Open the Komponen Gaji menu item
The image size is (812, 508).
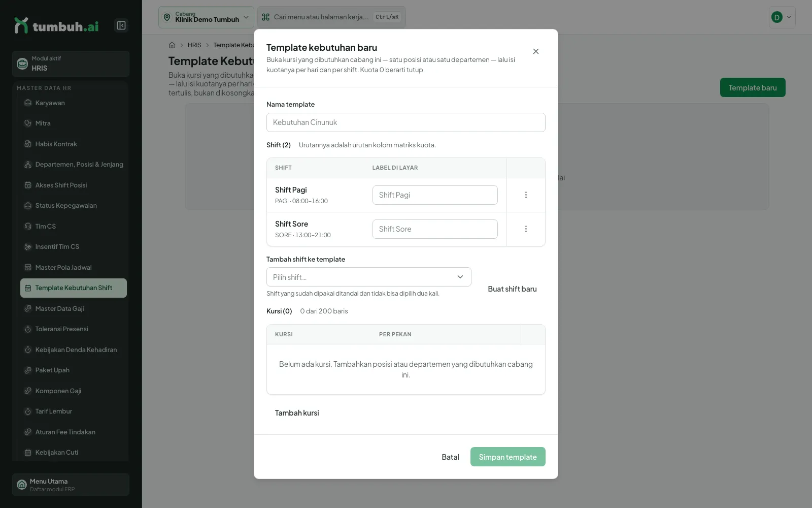point(74,391)
